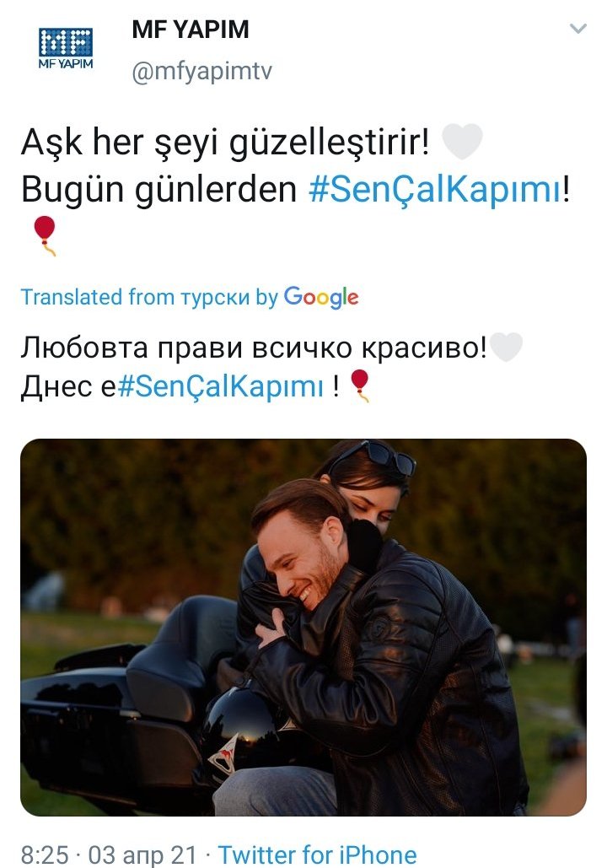607x868 pixels.
Task: Tap the balloon emoji in translated text
Action: click(360, 385)
